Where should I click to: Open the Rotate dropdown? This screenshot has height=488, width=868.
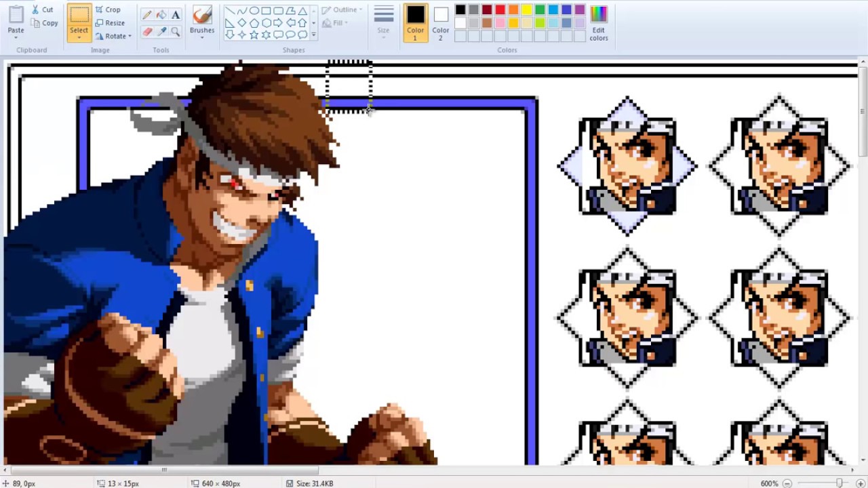114,36
